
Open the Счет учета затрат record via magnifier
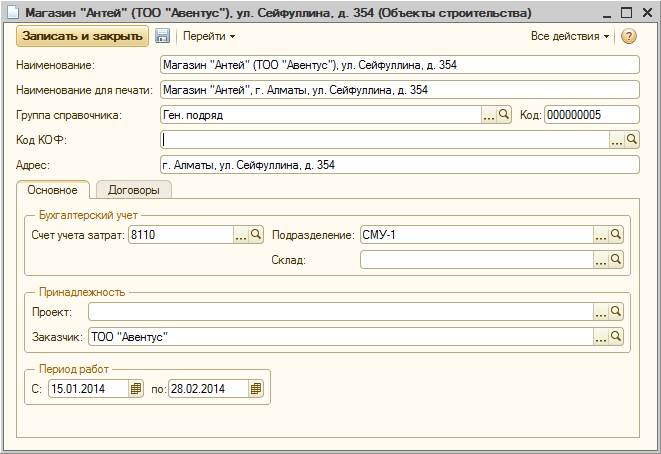coord(256,235)
